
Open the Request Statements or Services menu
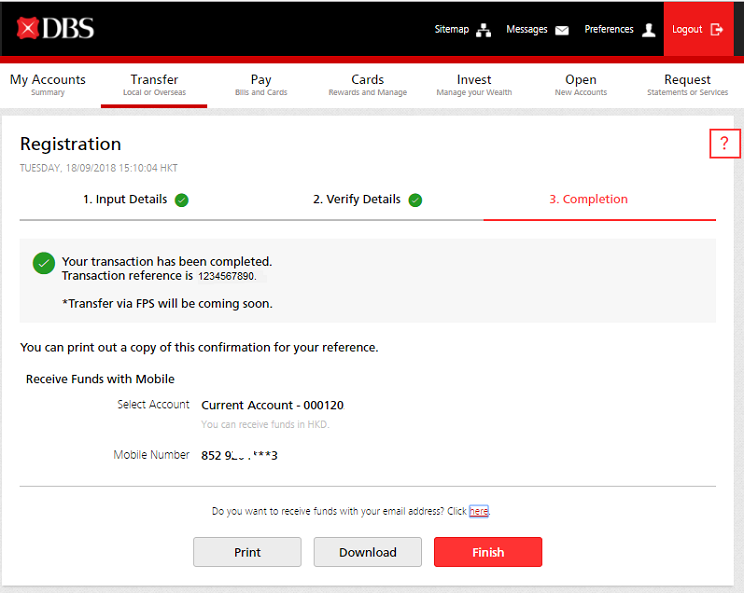coord(687,85)
